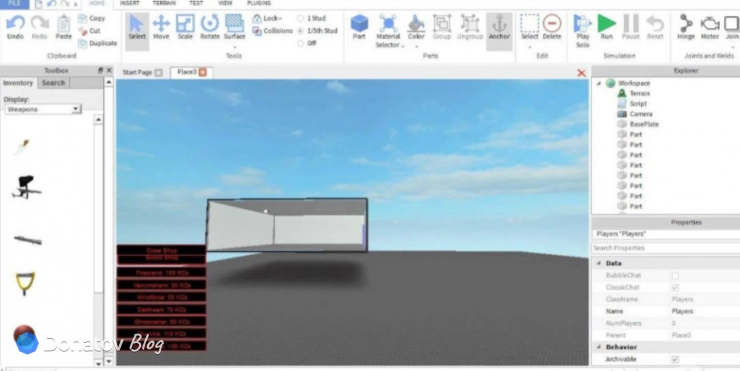Click the Undo arrow icon
The width and height of the screenshot is (740, 371).
(15, 23)
